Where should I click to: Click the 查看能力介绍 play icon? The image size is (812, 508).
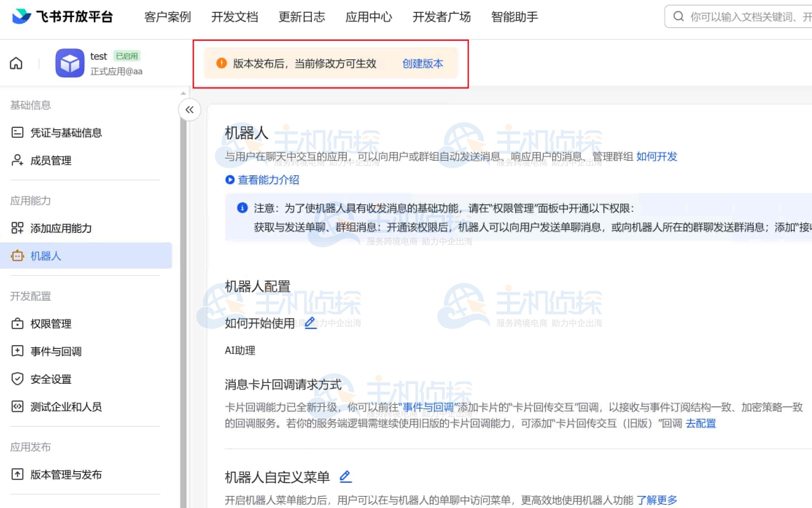230,180
